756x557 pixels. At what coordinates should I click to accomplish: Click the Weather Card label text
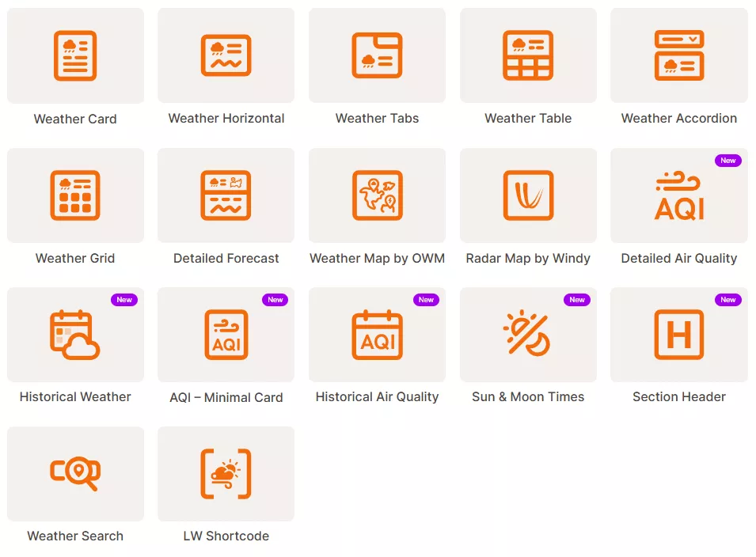click(x=75, y=118)
